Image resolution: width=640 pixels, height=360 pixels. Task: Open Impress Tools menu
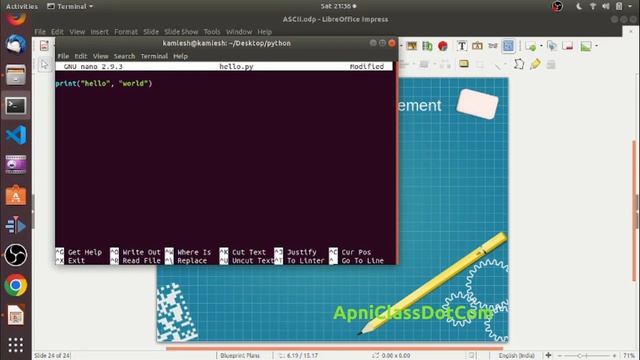(x=212, y=31)
